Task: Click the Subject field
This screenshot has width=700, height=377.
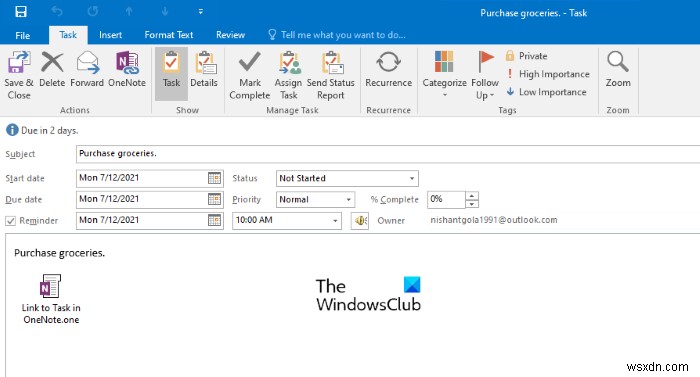Action: (388, 154)
